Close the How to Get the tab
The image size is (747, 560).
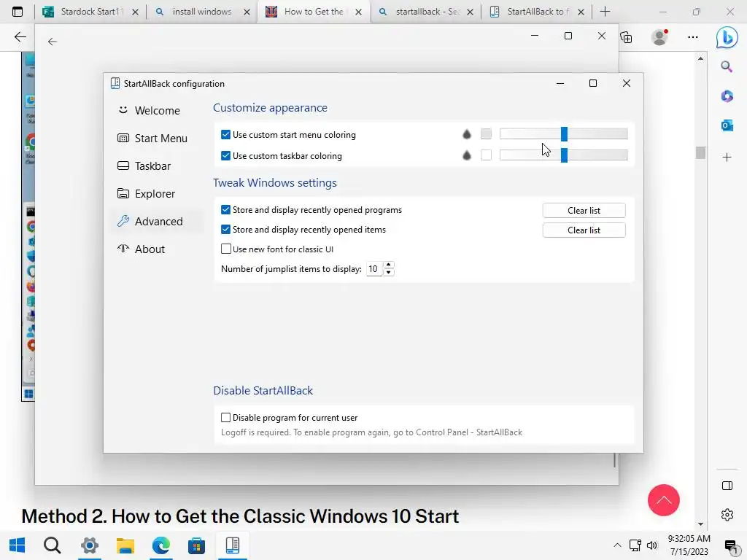point(359,12)
